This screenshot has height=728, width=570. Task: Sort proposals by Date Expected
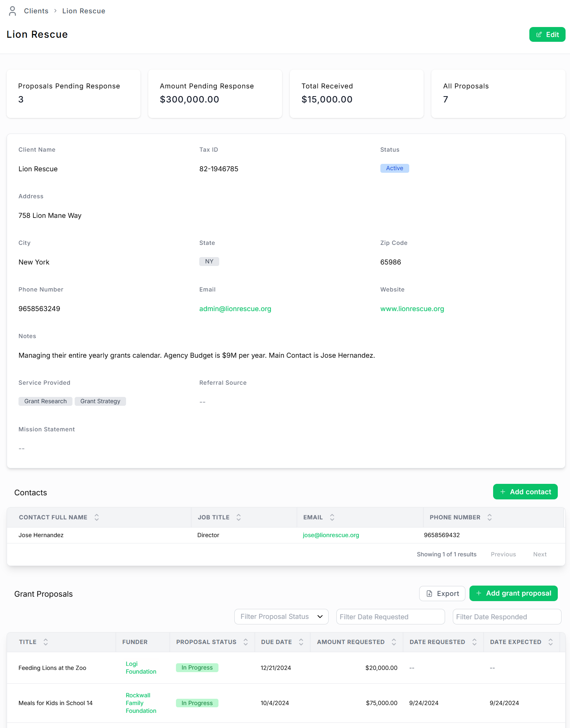[550, 642]
